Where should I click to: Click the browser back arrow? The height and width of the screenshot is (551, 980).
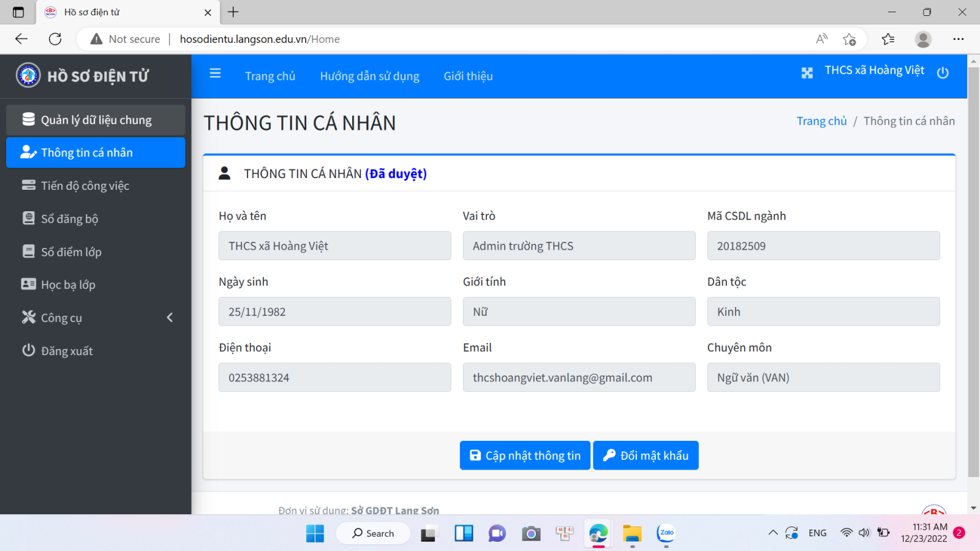click(21, 39)
